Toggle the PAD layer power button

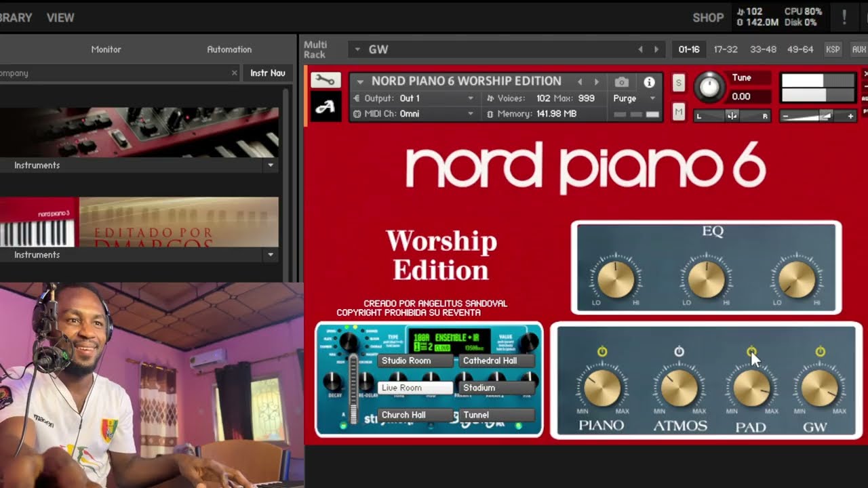751,352
